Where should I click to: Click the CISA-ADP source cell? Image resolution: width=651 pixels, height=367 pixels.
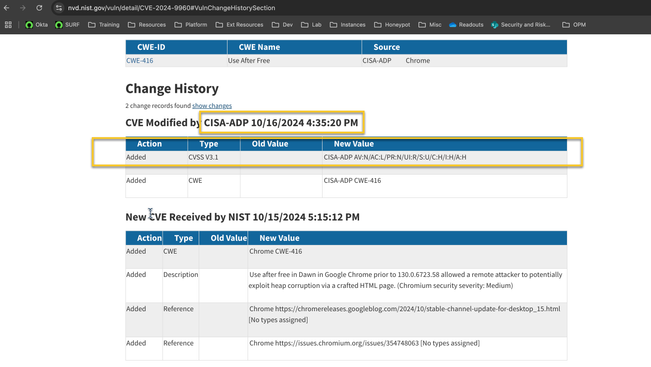point(377,61)
